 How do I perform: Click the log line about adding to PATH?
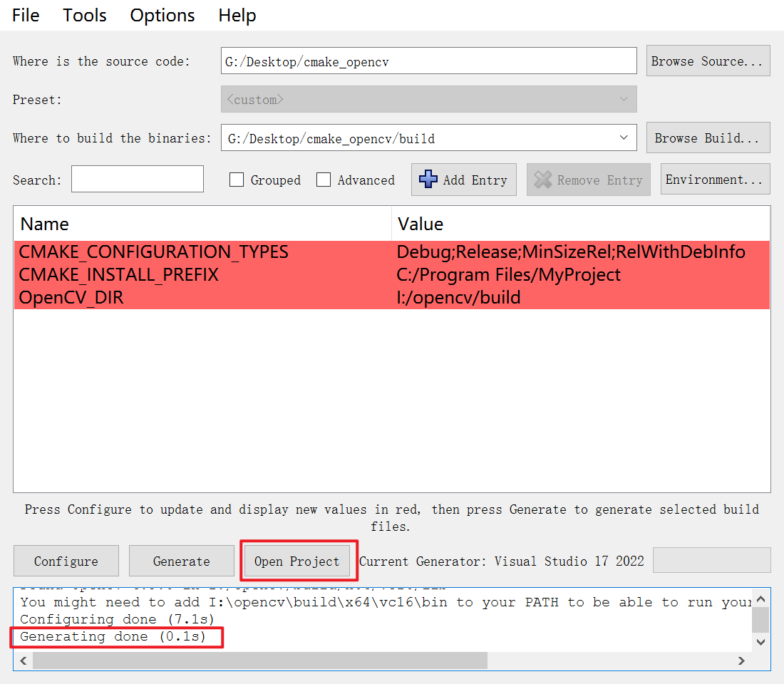point(385,603)
